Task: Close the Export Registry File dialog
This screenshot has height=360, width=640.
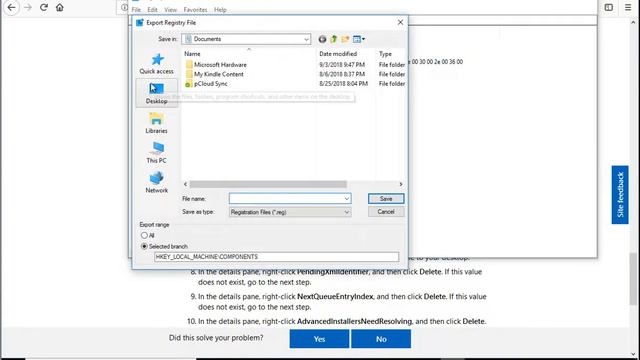Action: (400, 22)
